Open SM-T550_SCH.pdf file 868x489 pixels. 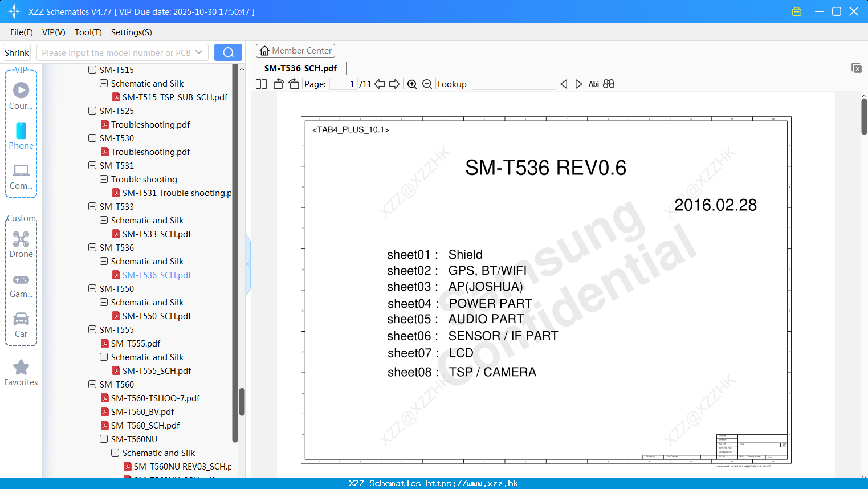point(151,316)
